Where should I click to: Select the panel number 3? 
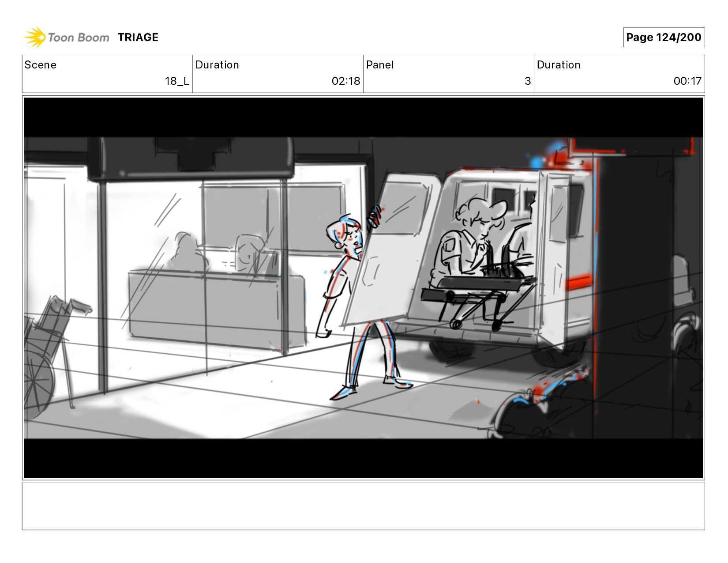(528, 81)
